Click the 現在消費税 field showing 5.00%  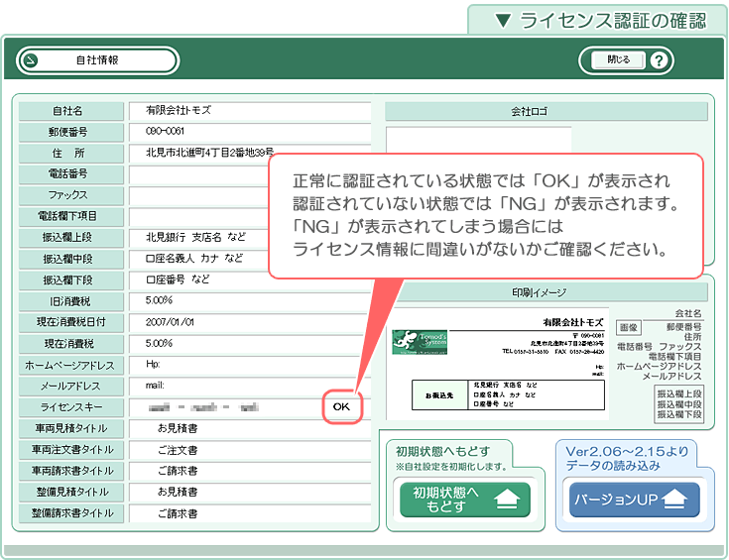[250, 344]
